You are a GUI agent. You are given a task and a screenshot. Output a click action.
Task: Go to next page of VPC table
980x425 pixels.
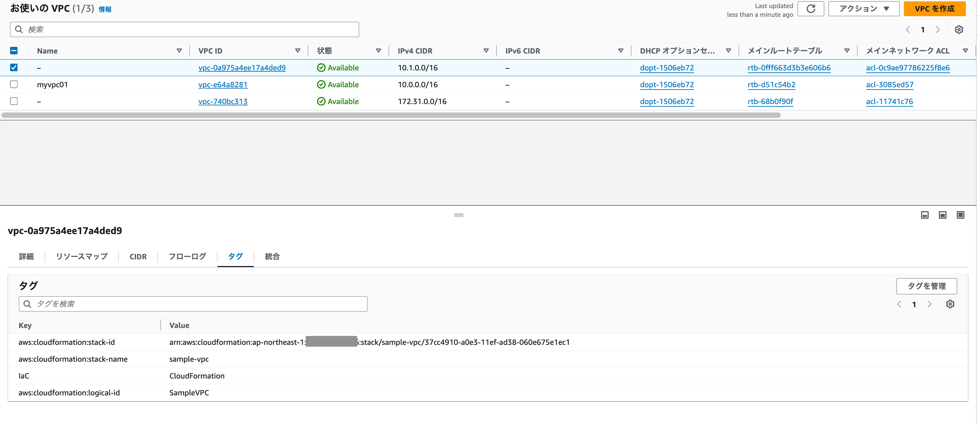(938, 30)
